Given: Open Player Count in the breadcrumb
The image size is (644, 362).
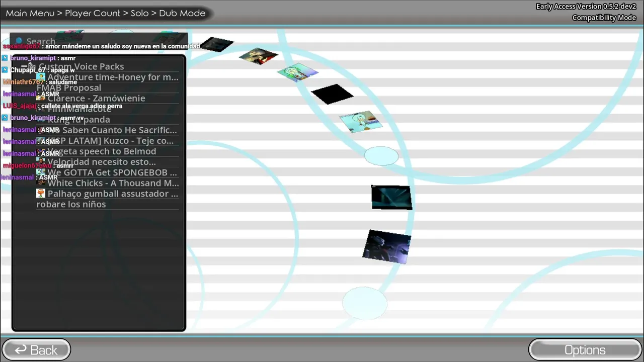Looking at the screenshot, I should point(93,13).
